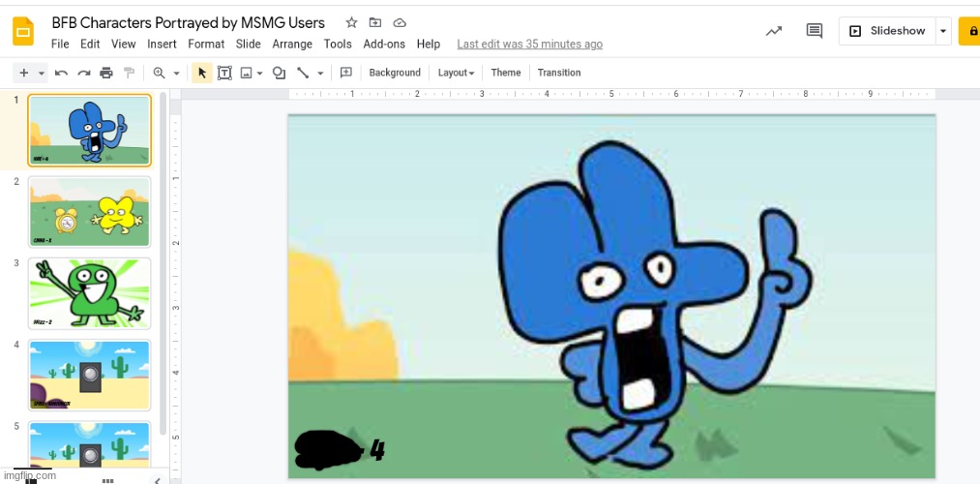Click the yellow Share lock button
The image size is (980, 484).
[970, 31]
